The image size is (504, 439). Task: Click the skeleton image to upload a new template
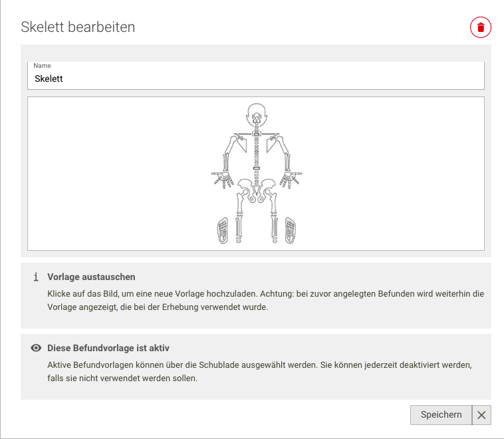[x=256, y=174]
